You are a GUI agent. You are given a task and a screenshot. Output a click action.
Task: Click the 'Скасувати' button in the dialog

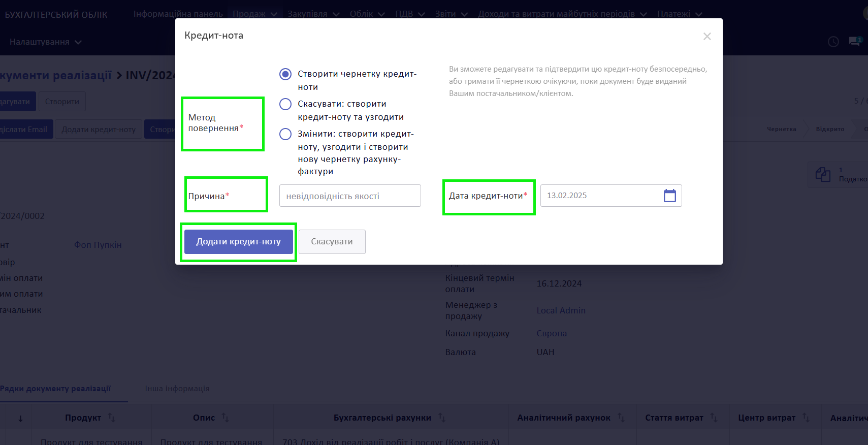tap(332, 242)
